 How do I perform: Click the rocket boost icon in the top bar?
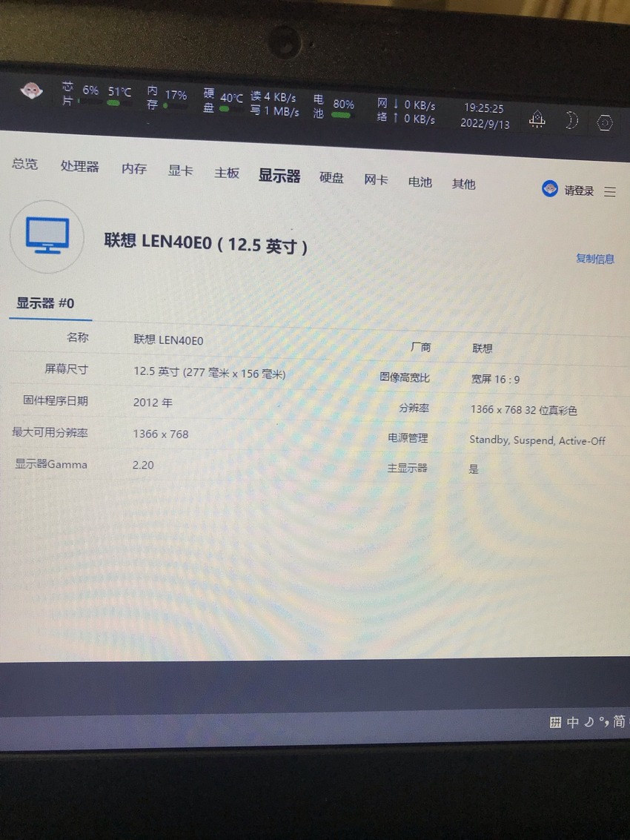tap(537, 119)
